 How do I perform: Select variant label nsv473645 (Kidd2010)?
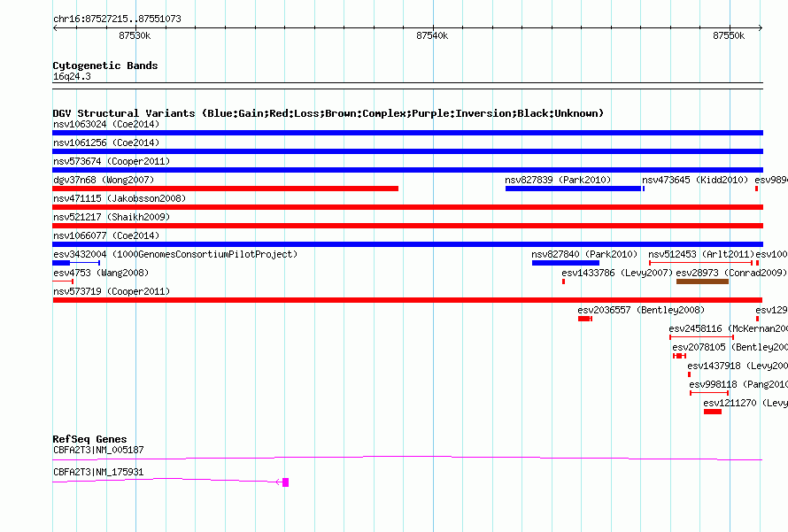(x=695, y=180)
